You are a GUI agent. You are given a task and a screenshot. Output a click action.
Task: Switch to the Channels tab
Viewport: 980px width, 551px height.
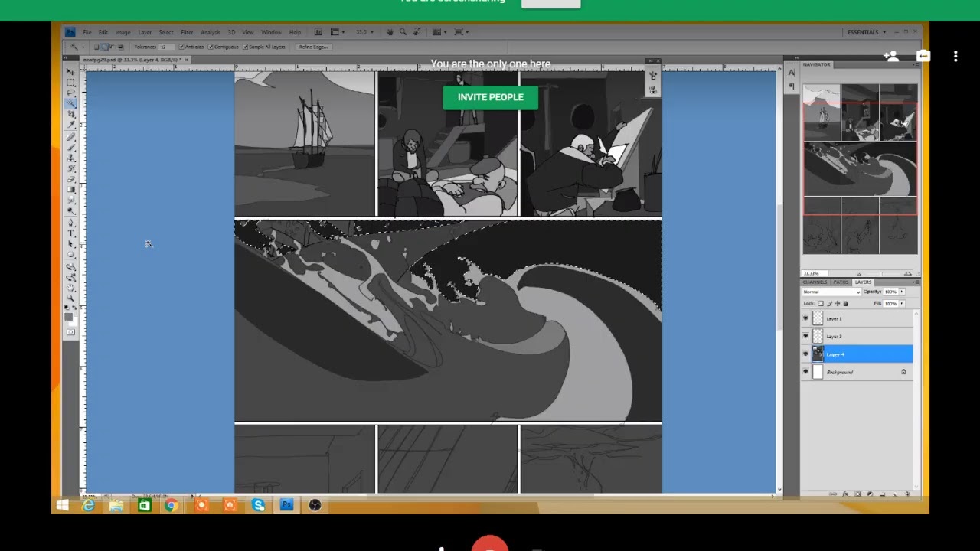point(814,282)
